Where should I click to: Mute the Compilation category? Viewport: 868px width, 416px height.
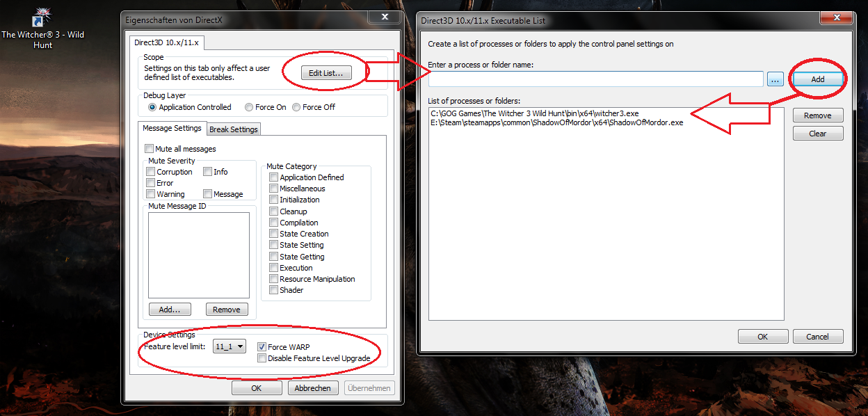coord(273,223)
